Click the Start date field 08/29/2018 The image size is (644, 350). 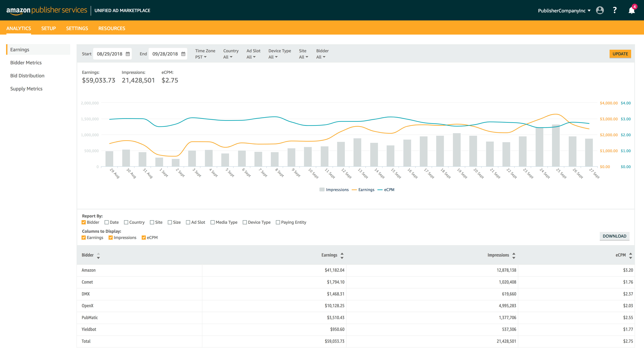click(112, 54)
